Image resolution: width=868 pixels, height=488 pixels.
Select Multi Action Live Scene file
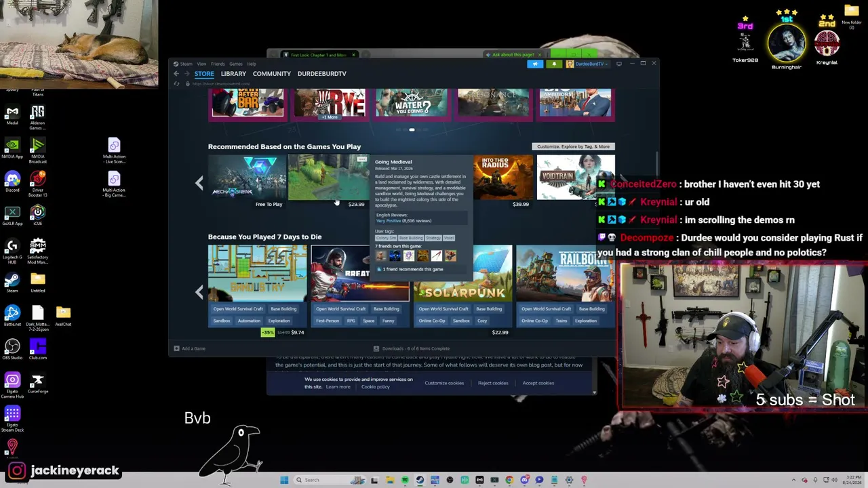114,150
